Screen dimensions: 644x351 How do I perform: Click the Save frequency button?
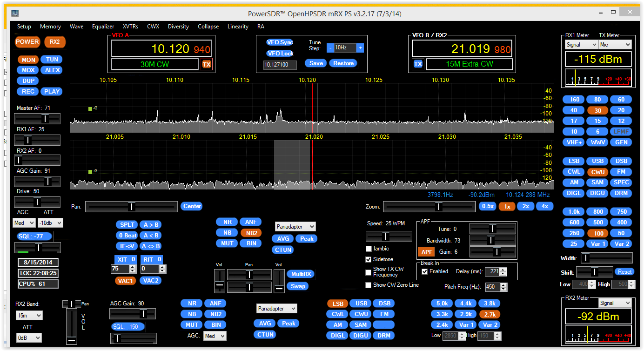315,63
